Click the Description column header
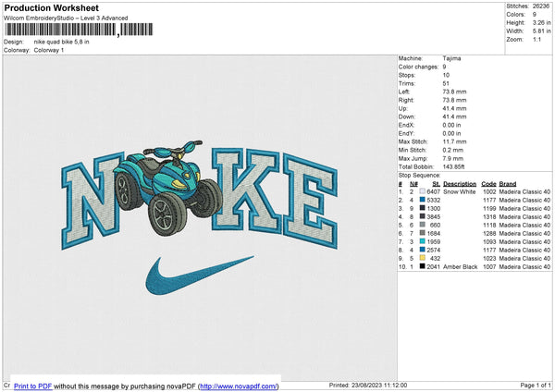The image size is (555, 392). 460,184
